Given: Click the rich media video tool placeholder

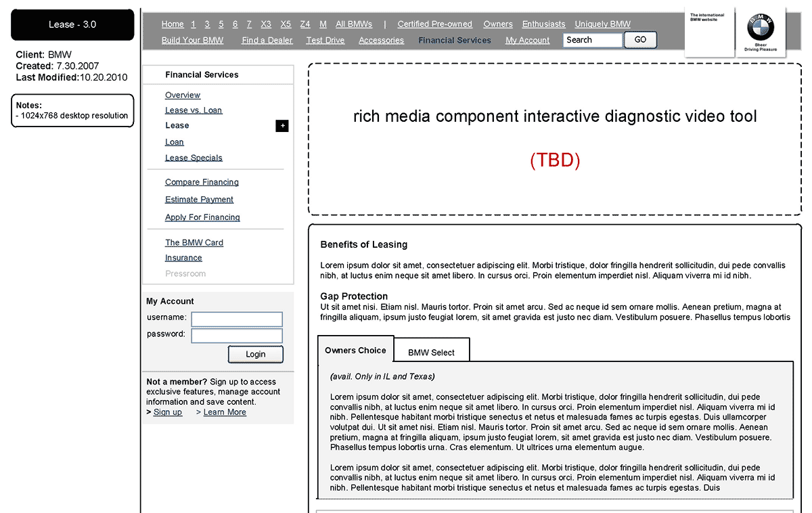Looking at the screenshot, I should click(555, 139).
